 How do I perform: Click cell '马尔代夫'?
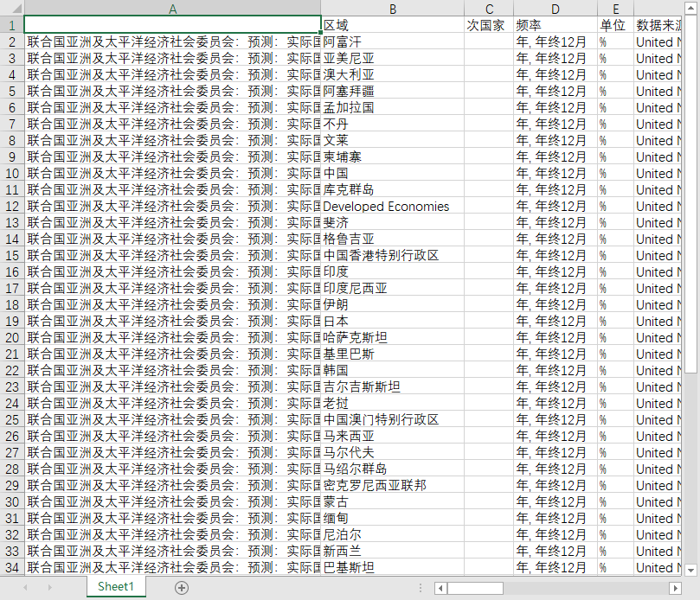pos(393,452)
